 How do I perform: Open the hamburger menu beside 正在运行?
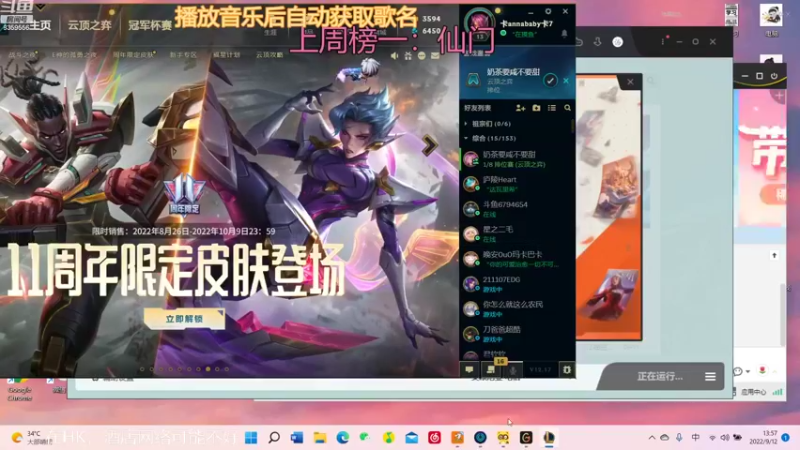click(710, 377)
